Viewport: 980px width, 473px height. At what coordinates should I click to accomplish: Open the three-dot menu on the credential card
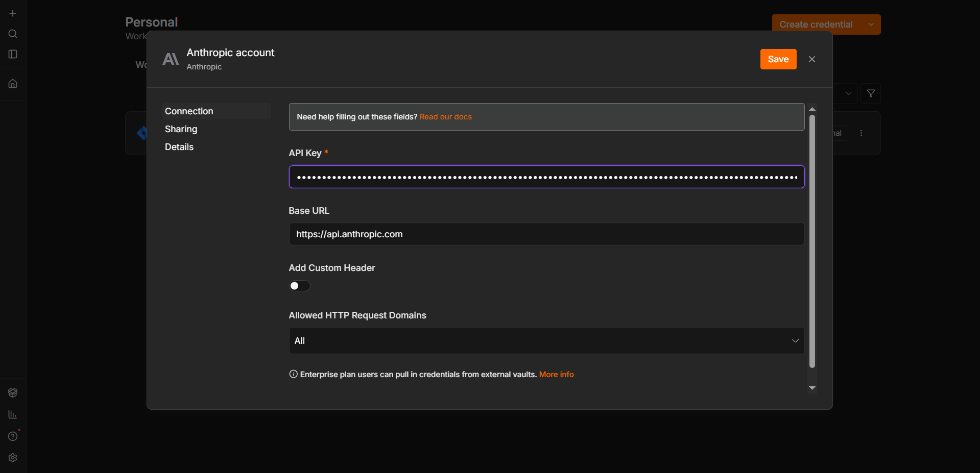861,133
